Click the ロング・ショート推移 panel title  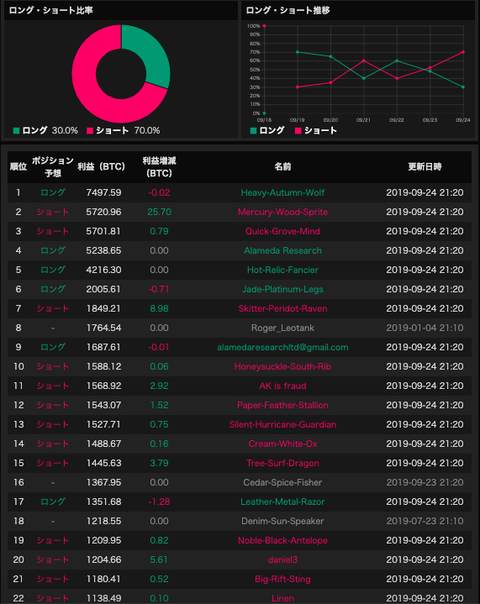coord(288,10)
